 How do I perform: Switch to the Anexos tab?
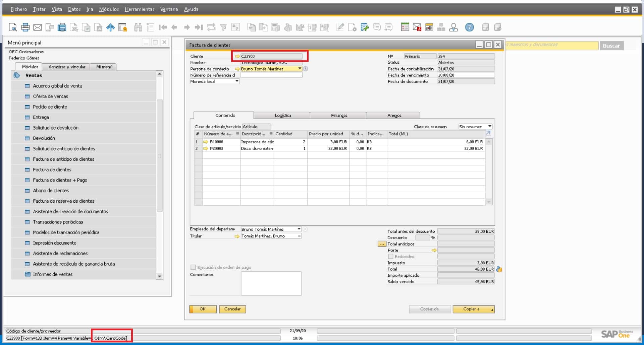coord(394,116)
